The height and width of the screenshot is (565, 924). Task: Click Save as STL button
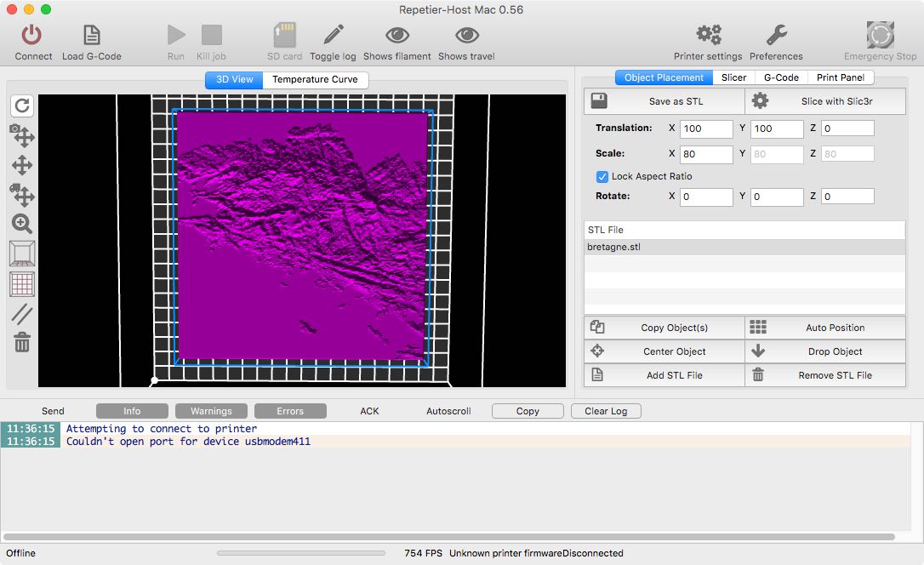coord(664,101)
